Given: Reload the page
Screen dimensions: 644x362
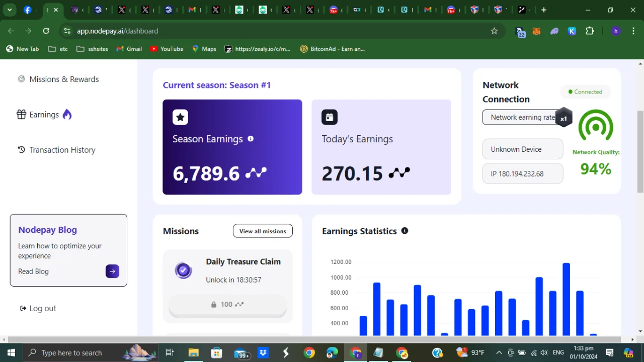Looking at the screenshot, I should pyautogui.click(x=46, y=31).
